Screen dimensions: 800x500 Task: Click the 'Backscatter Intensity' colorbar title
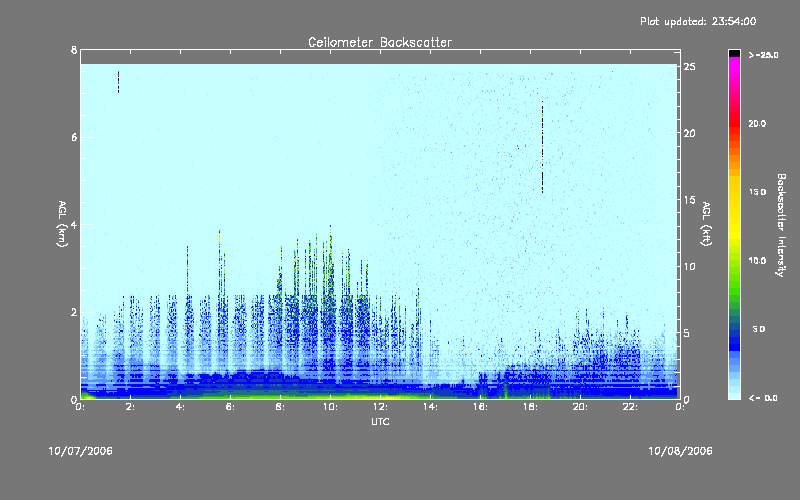click(x=781, y=225)
